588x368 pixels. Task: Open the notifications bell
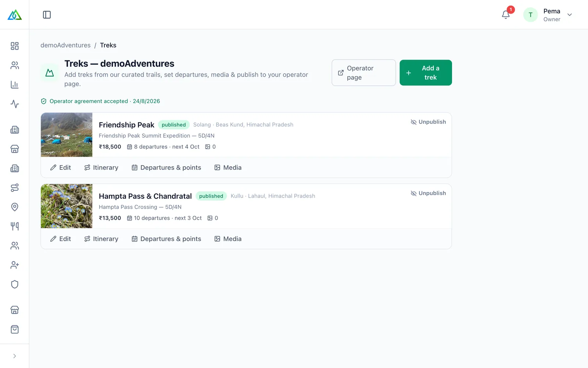(506, 15)
